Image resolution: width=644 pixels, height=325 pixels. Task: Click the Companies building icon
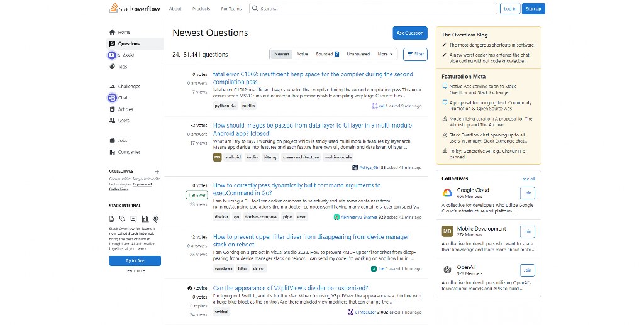(x=112, y=152)
